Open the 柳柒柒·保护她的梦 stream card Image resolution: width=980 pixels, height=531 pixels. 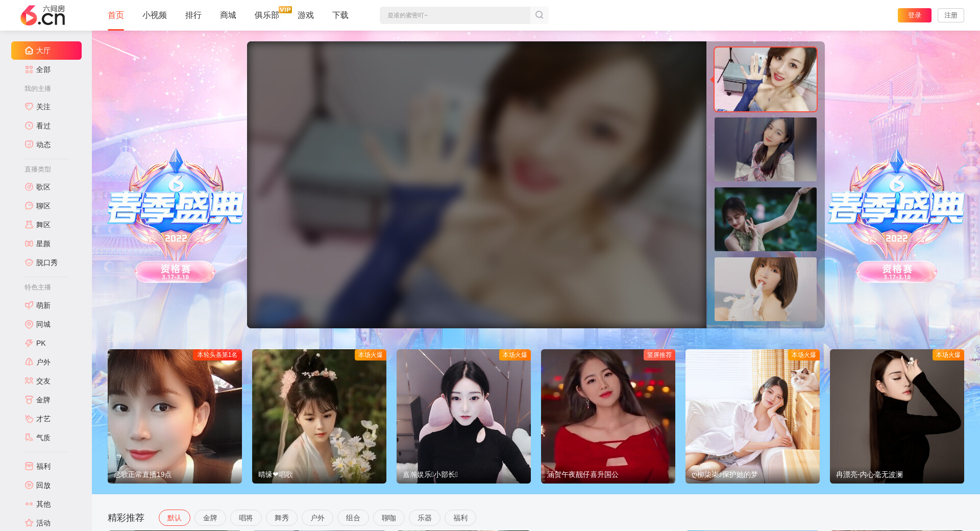click(752, 416)
